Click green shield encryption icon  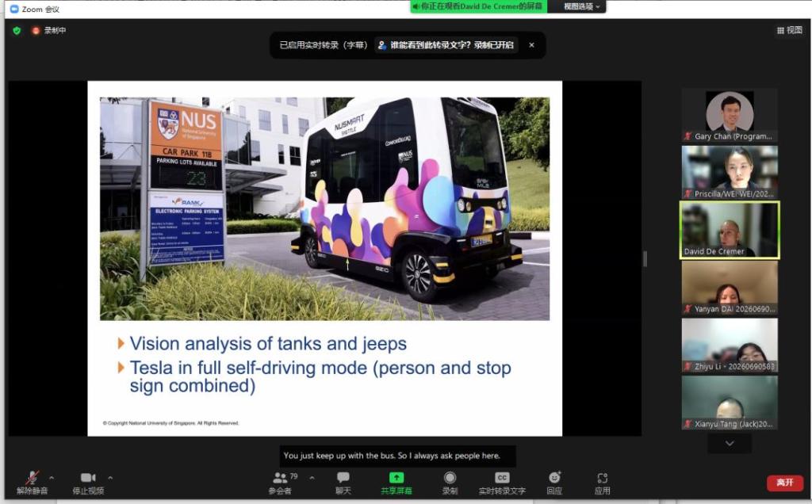[x=17, y=31]
